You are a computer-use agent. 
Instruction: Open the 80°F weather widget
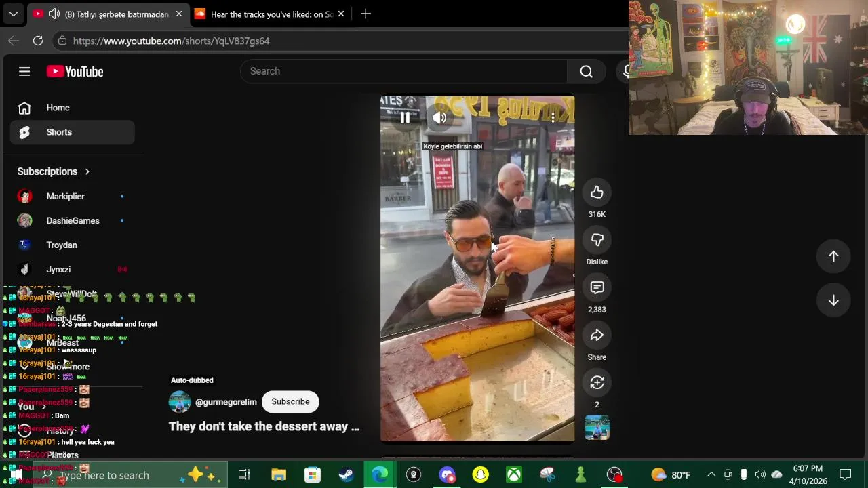click(x=671, y=475)
